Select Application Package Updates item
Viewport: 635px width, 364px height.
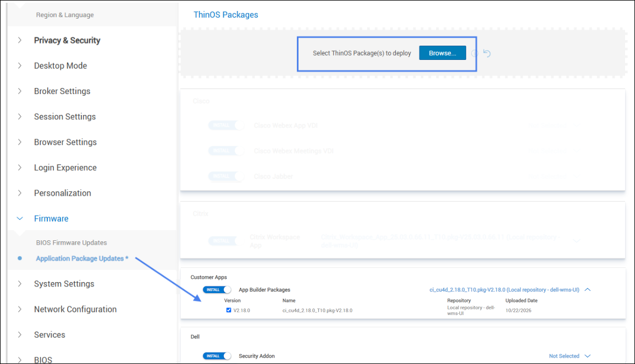(x=82, y=258)
